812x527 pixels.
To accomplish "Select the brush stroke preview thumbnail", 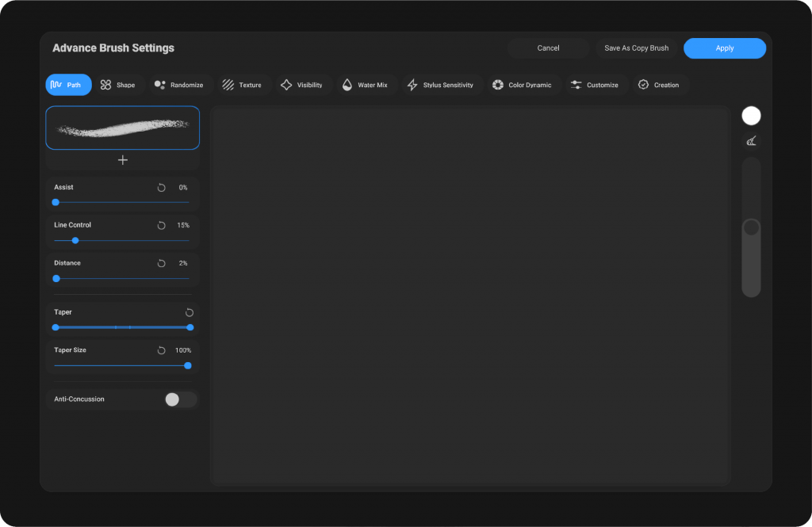I will pyautogui.click(x=123, y=128).
